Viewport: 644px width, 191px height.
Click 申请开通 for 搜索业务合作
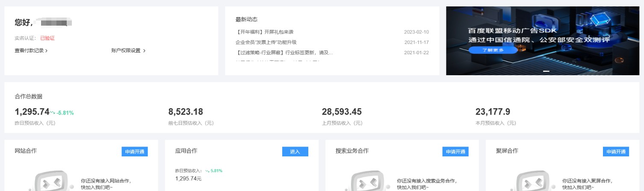click(x=455, y=152)
